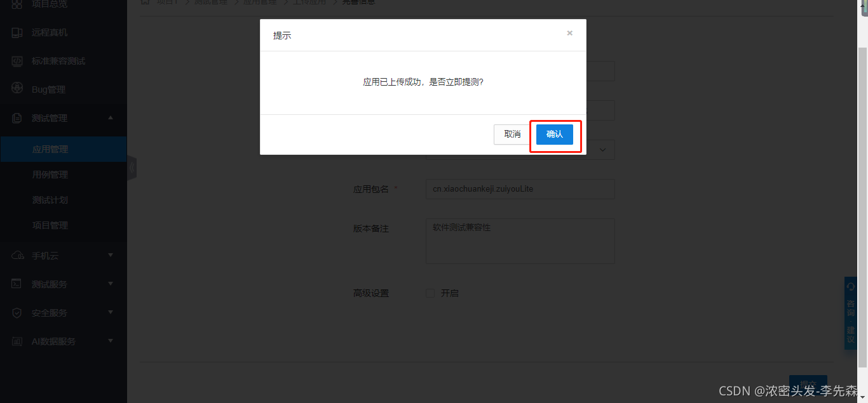Select 应用管理 submenu item
Viewport: 868px width, 403px height.
[64, 149]
